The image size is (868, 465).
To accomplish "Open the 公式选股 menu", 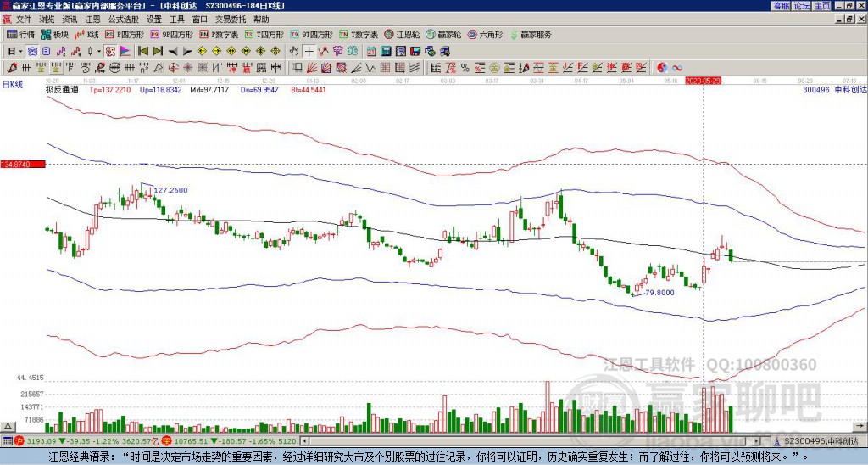I will (123, 20).
